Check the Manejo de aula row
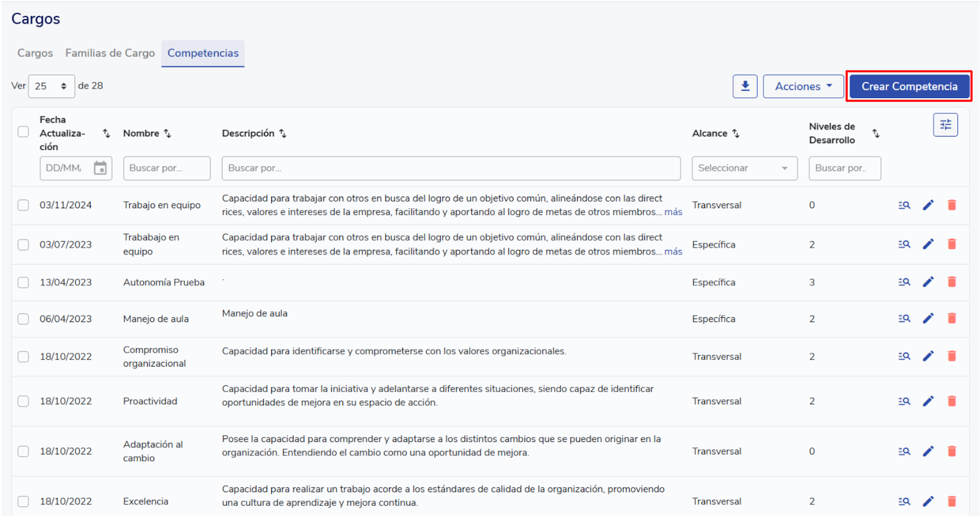This screenshot has height=518, width=980. coord(23,319)
